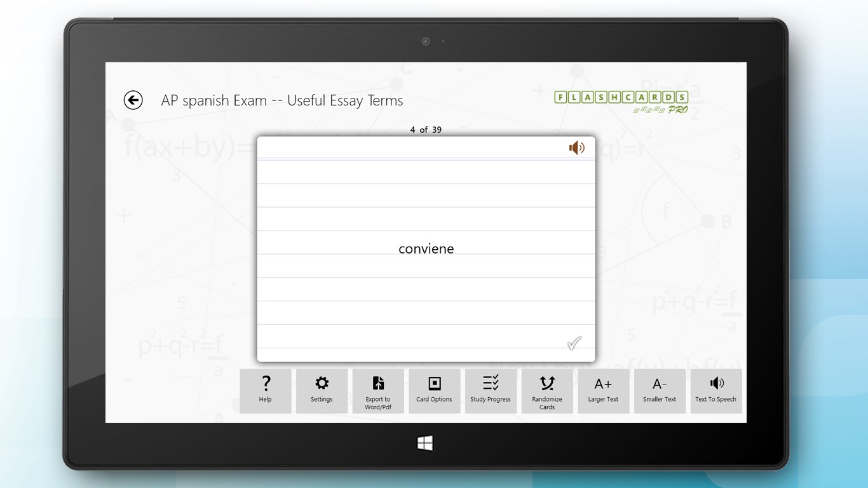The width and height of the screenshot is (868, 488).
Task: Open Settings gear button
Action: 322,391
